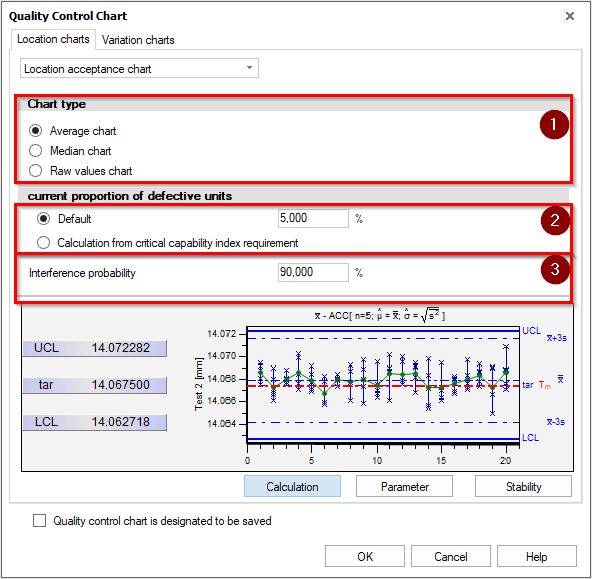Confirm with the OK button
The image size is (592, 579).
point(365,556)
